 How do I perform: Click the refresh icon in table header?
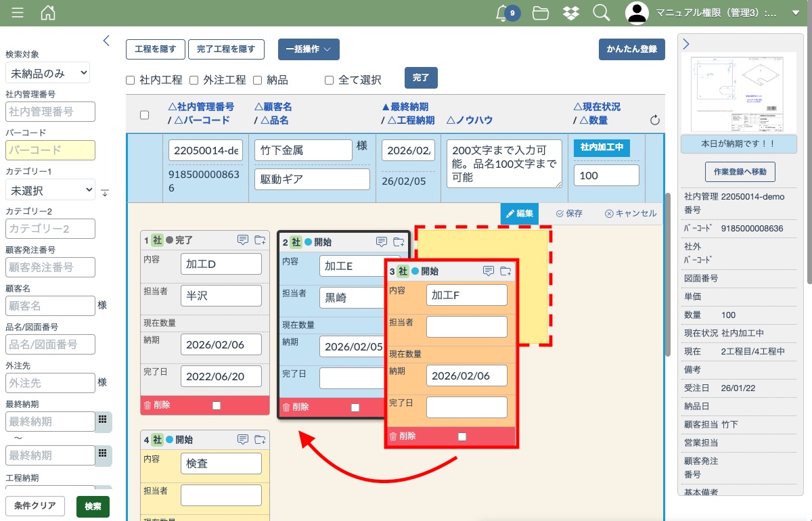pyautogui.click(x=654, y=120)
